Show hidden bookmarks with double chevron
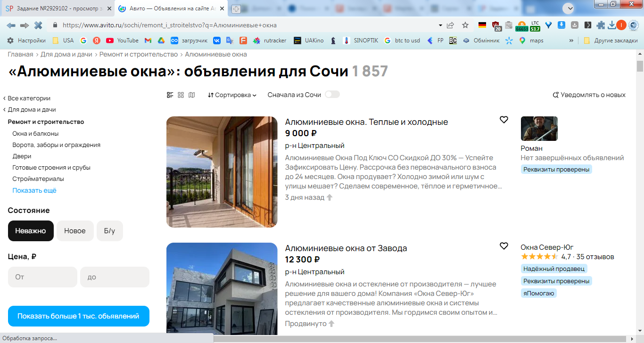 pyautogui.click(x=571, y=41)
